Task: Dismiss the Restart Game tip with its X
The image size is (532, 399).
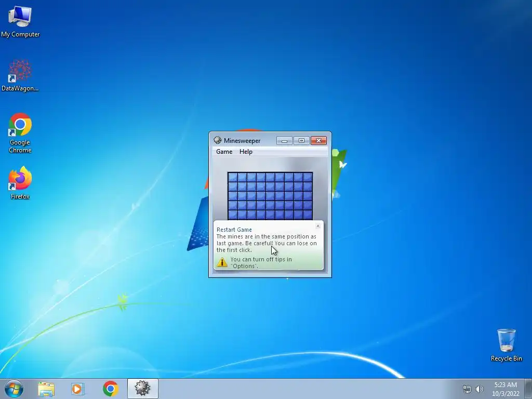Action: [318, 226]
